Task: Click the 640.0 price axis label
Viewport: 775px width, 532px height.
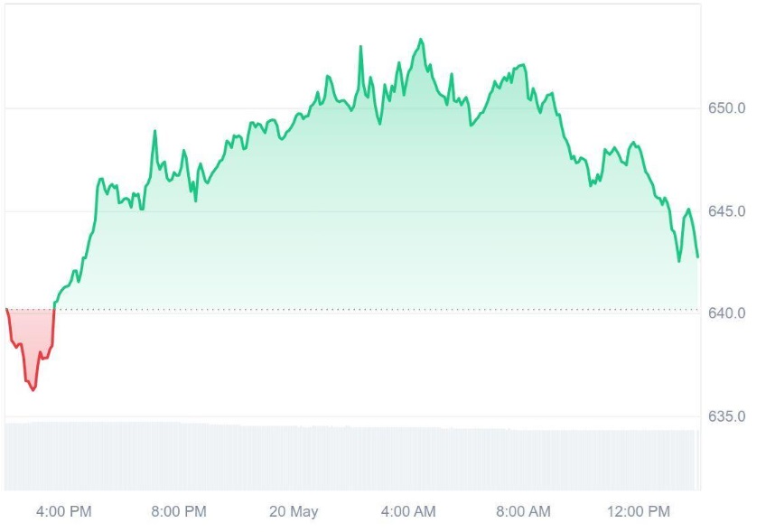Action: 725,313
